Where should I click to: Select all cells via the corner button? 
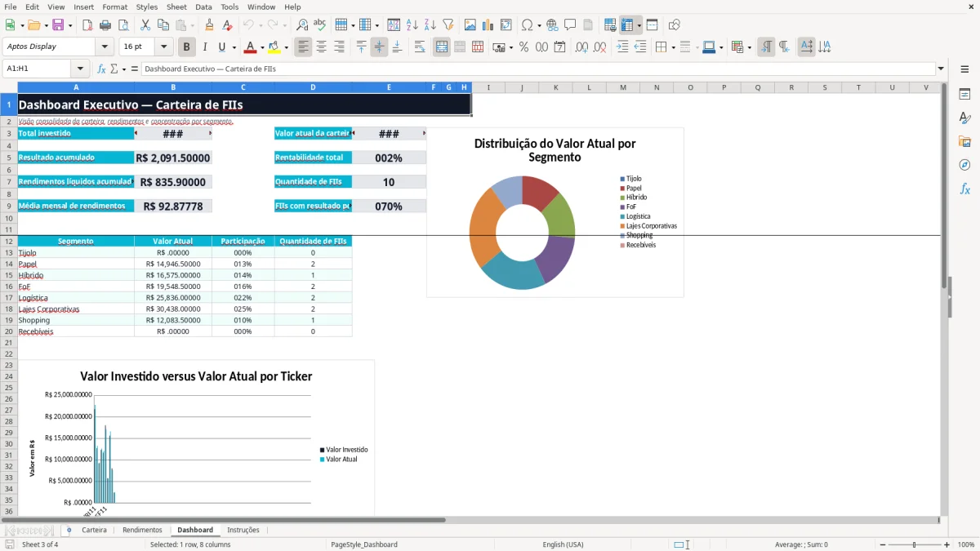click(9, 87)
